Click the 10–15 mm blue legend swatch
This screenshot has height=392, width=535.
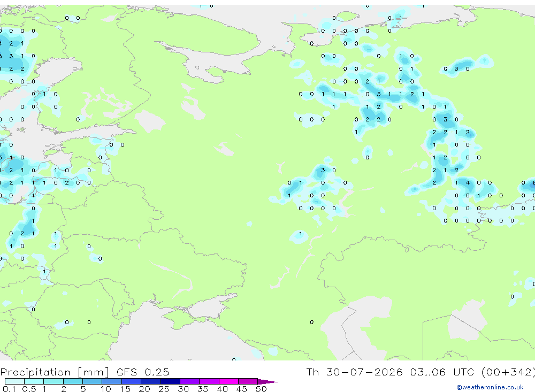tap(112, 381)
